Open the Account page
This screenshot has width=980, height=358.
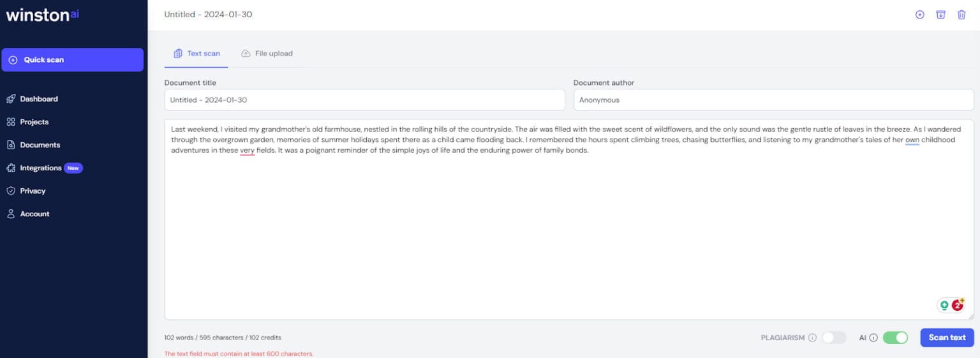(x=34, y=214)
